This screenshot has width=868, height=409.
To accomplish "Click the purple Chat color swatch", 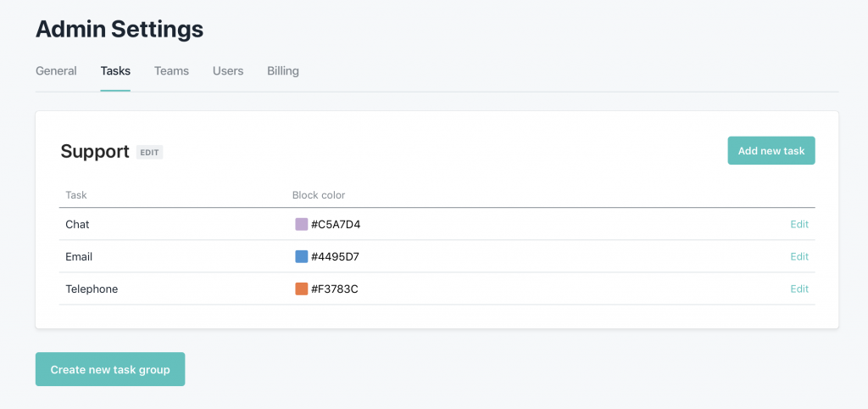I will pyautogui.click(x=301, y=225).
